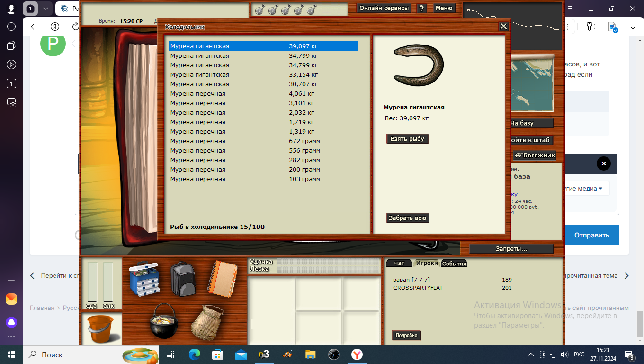Screen dimensions: 644x364
Task: Switch to the Игроки tab
Action: point(427,263)
